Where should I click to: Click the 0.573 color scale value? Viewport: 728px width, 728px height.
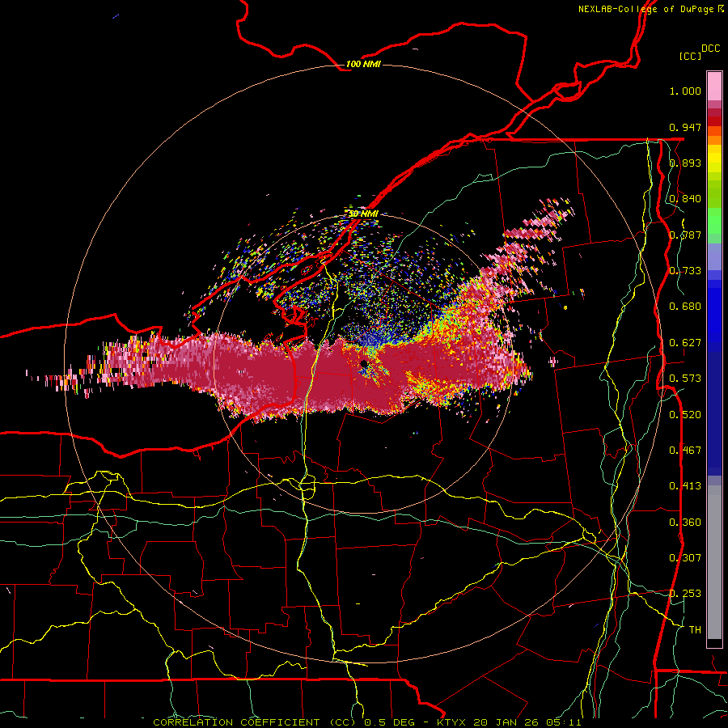pyautogui.click(x=685, y=379)
